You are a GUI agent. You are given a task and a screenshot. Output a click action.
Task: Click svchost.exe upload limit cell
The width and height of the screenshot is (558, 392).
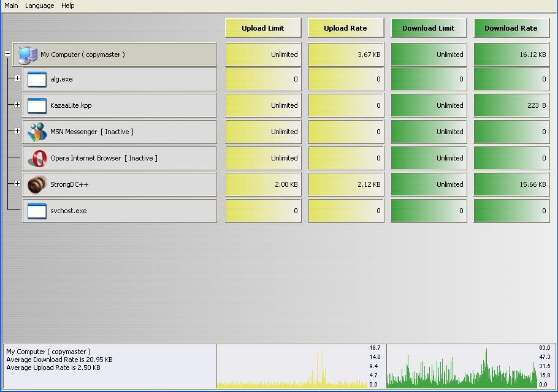tap(263, 211)
